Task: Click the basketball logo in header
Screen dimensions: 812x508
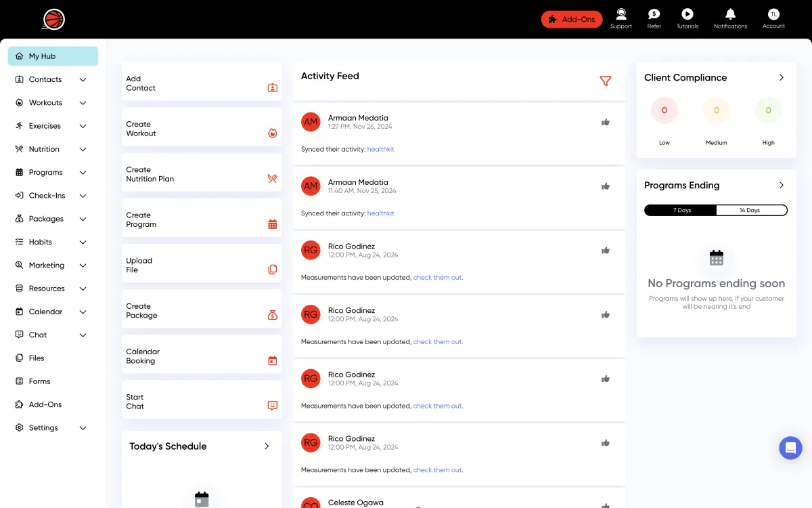Action: coord(53,19)
